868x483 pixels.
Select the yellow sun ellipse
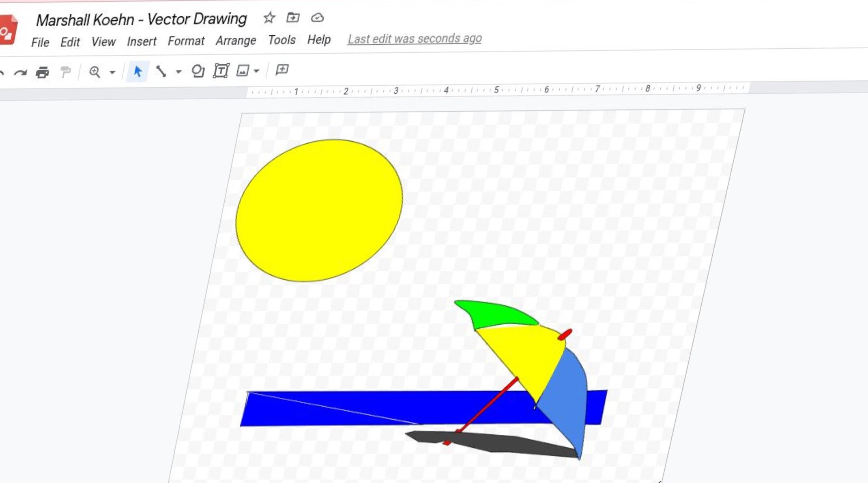tap(319, 210)
